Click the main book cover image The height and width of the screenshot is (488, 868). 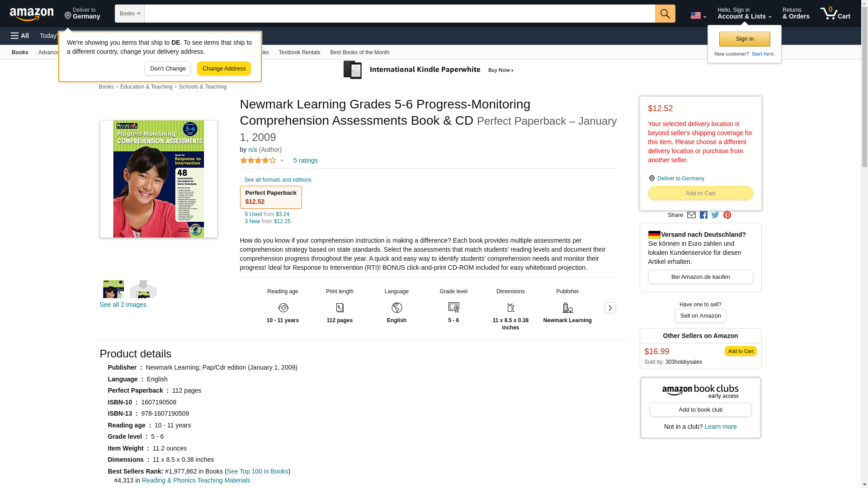158,179
